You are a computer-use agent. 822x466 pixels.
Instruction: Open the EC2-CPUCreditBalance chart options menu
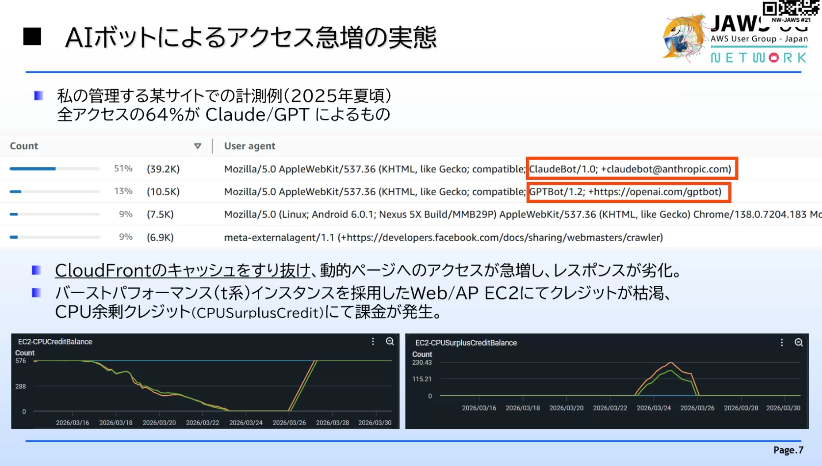point(373,341)
